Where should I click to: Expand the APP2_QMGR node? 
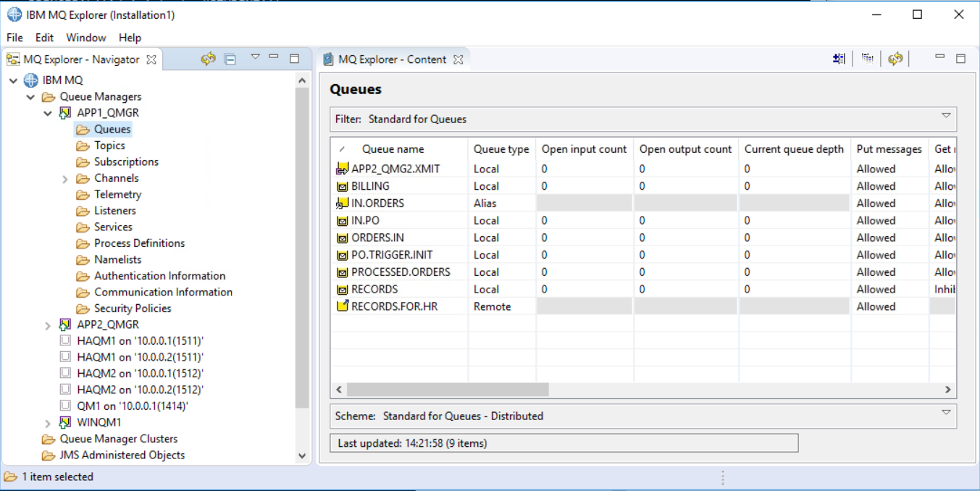pos(48,325)
